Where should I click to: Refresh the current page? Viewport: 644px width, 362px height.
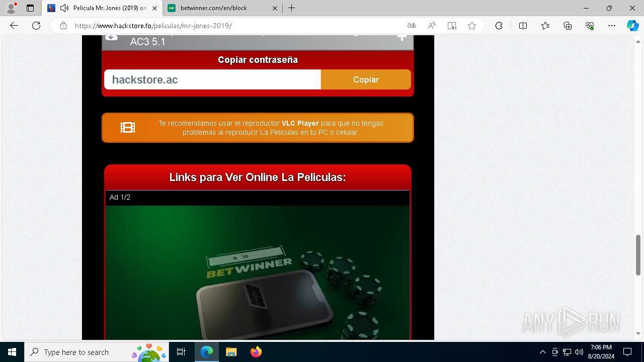pyautogui.click(x=36, y=26)
